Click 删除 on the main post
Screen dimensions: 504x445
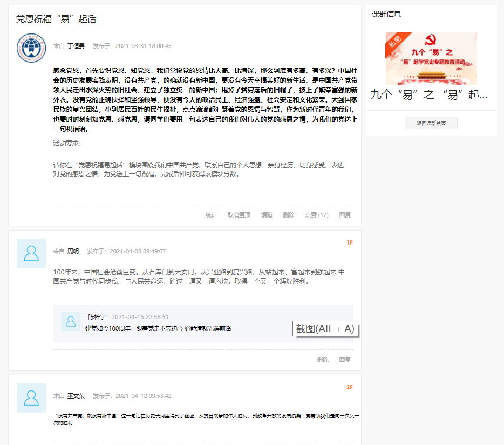289,215
